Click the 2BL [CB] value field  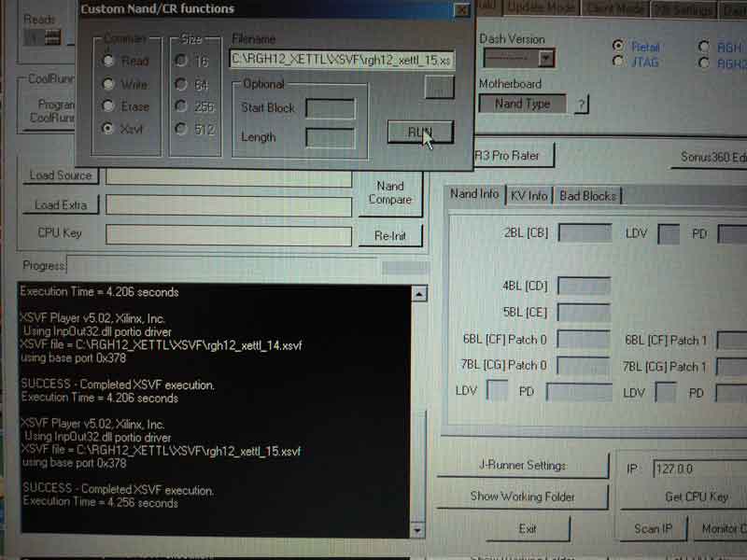click(585, 232)
